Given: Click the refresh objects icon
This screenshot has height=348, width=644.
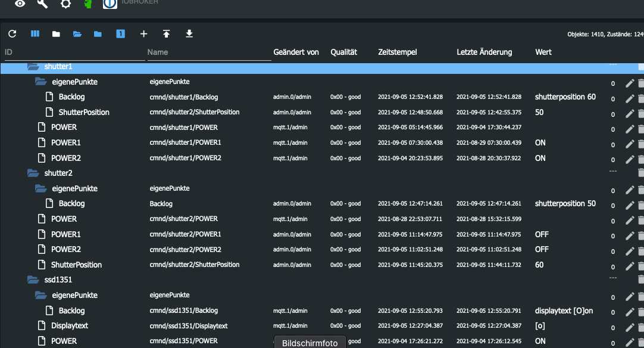Looking at the screenshot, I should tap(12, 34).
